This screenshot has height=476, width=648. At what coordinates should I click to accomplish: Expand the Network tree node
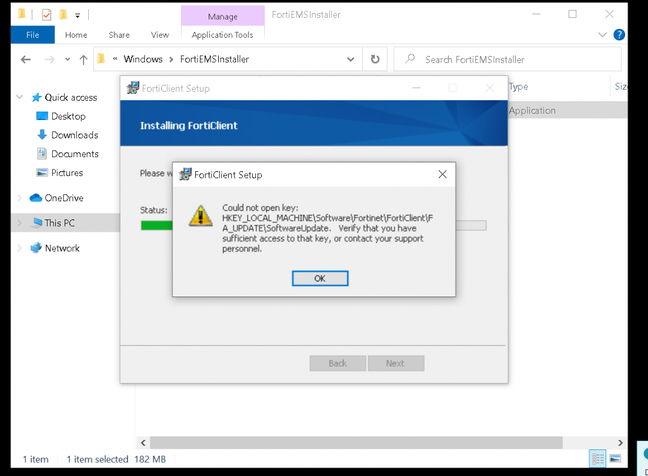click(19, 248)
